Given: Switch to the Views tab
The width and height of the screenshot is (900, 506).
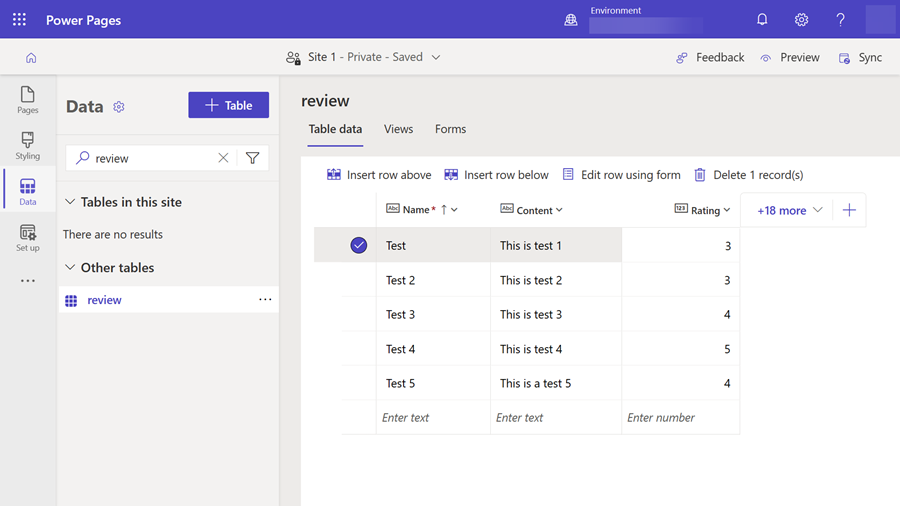Looking at the screenshot, I should point(398,129).
